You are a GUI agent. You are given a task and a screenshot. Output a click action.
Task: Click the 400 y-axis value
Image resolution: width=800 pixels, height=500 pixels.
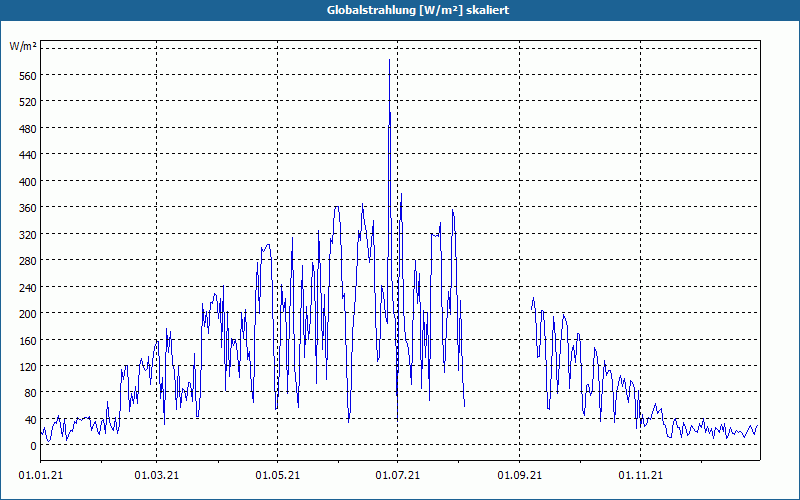28,182
